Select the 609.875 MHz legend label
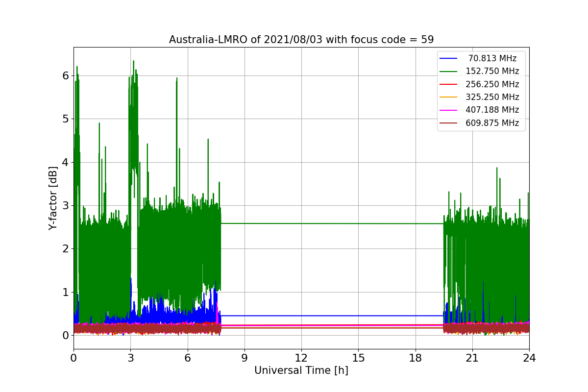This screenshot has width=588, height=392. click(492, 123)
